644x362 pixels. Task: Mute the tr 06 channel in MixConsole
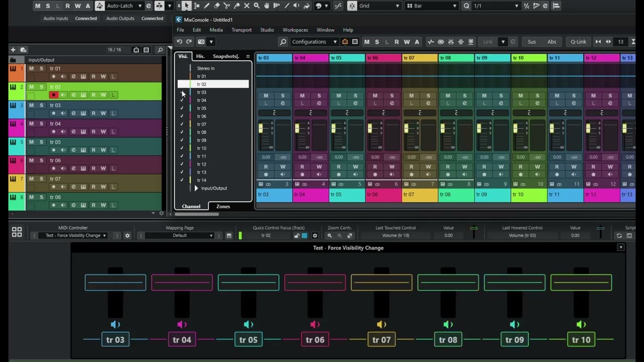click(x=375, y=96)
